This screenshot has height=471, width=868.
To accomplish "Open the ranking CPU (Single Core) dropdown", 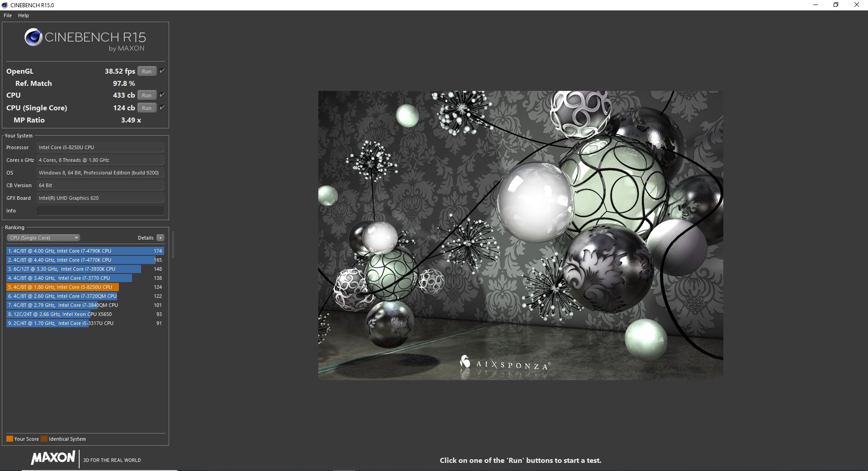I will (43, 238).
